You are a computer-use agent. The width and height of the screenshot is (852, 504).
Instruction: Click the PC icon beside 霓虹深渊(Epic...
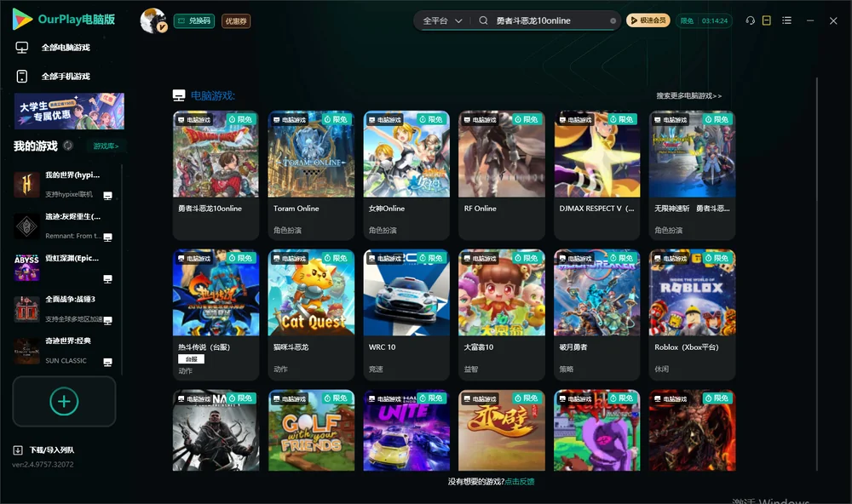[107, 279]
